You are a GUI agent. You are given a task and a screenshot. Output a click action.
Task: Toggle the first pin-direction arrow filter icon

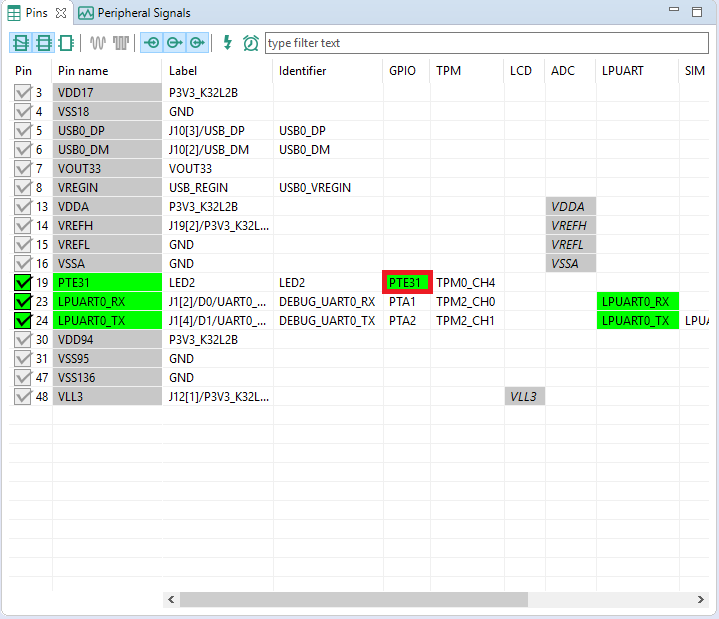[x=152, y=43]
